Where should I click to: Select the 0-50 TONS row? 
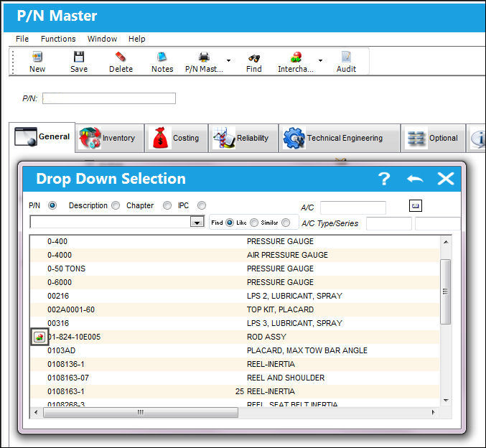(235, 269)
